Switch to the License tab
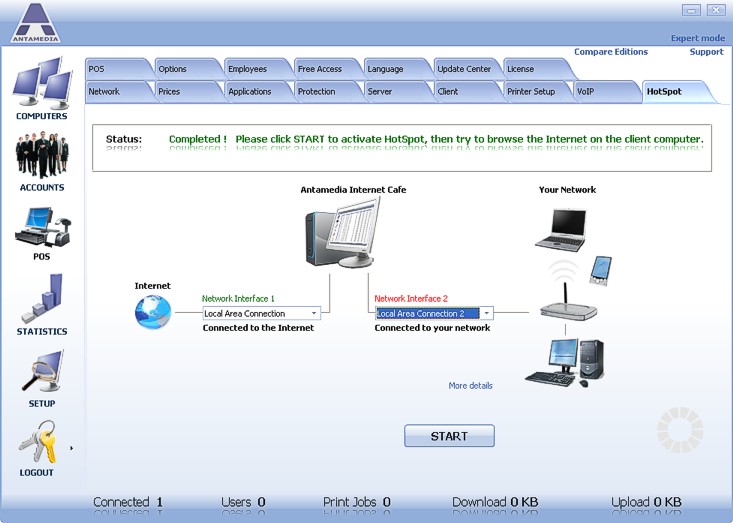Image resolution: width=733 pixels, height=523 pixels. [x=536, y=69]
